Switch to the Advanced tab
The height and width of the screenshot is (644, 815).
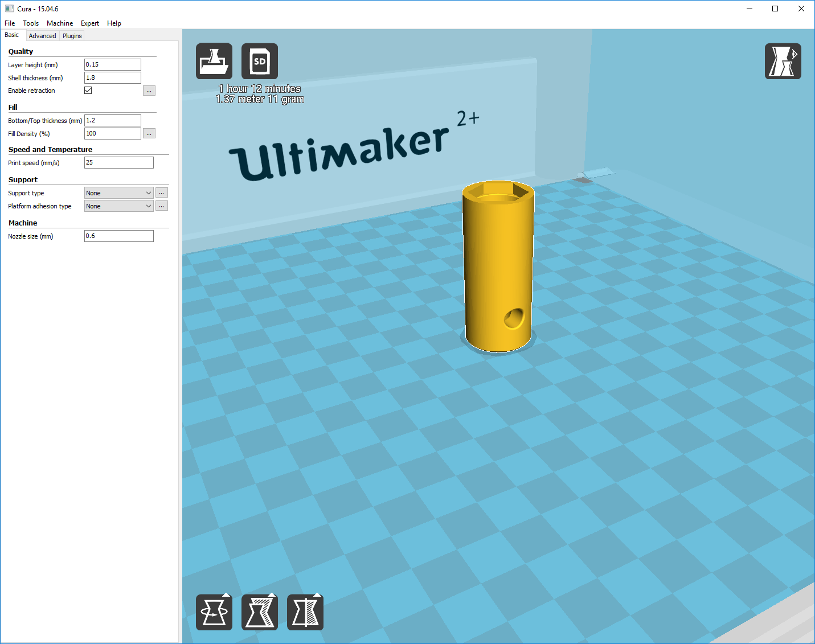[x=43, y=36]
